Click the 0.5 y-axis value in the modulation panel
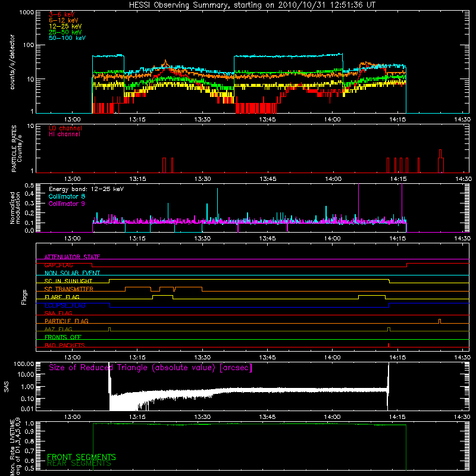This screenshot has width=476, height=476. [x=29, y=185]
